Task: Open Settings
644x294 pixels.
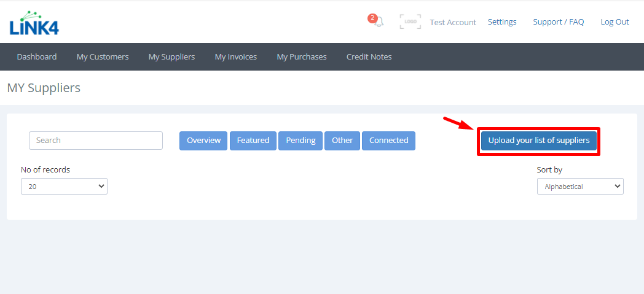Action: coord(502,21)
